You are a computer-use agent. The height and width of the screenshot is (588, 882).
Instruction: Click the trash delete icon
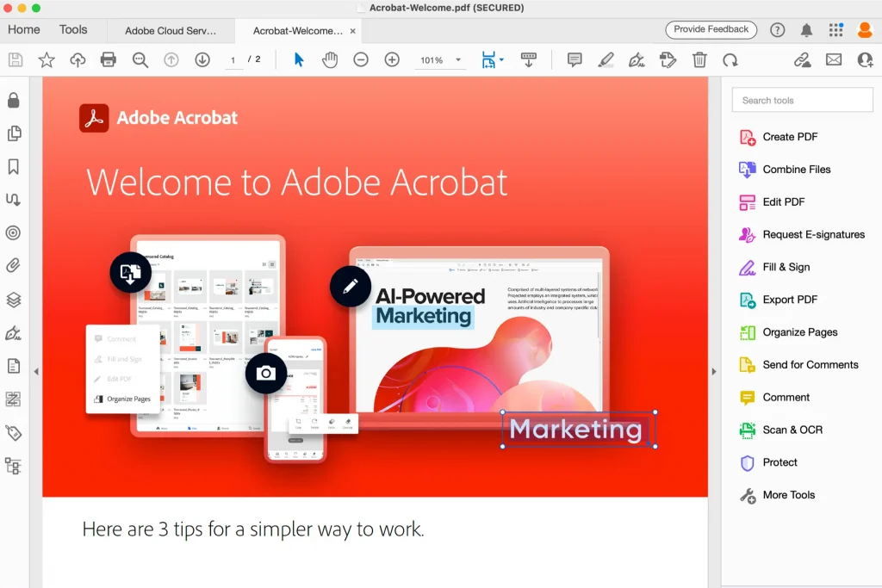699,59
